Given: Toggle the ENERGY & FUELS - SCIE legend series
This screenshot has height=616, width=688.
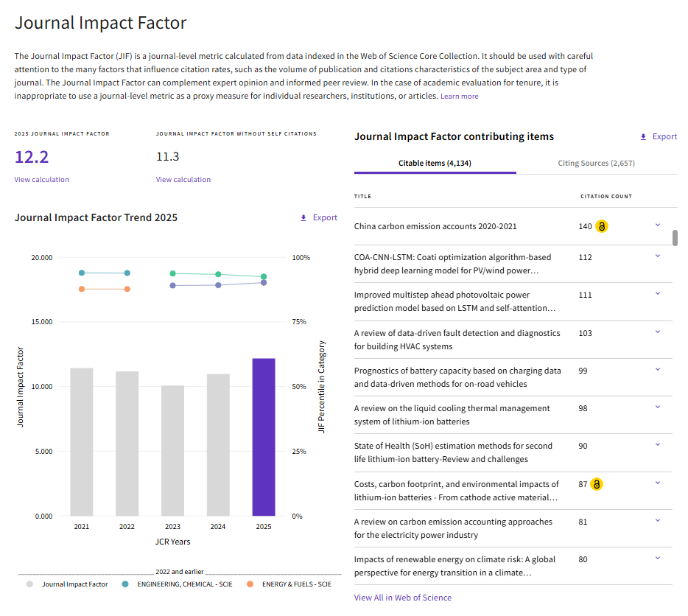Looking at the screenshot, I should point(289,584).
